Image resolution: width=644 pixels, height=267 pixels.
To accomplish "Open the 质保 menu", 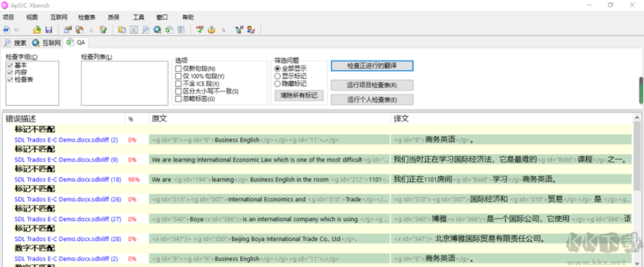I will (x=113, y=17).
